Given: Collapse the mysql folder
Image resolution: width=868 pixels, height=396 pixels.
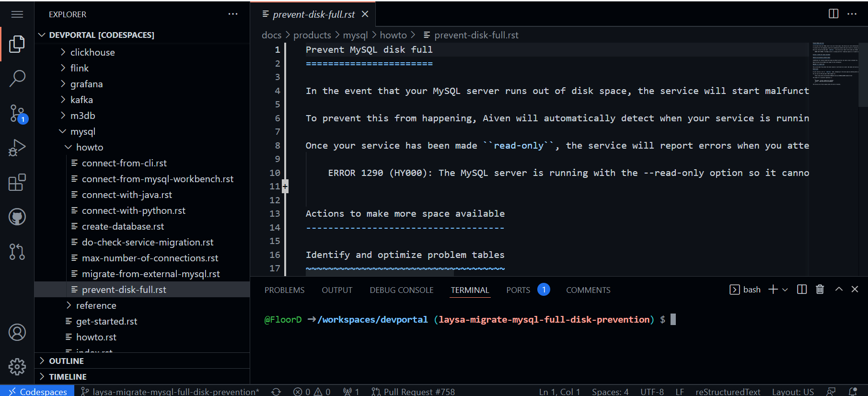Looking at the screenshot, I should [x=82, y=131].
